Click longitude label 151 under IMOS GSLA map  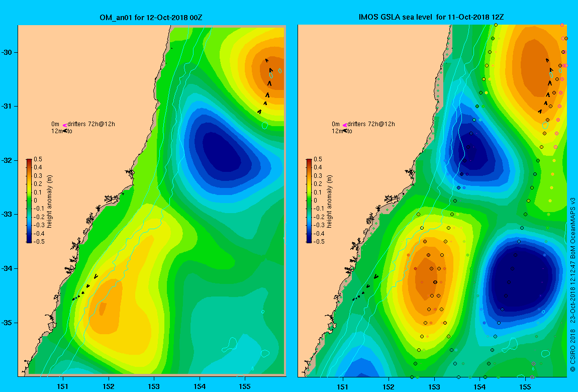[343, 386]
